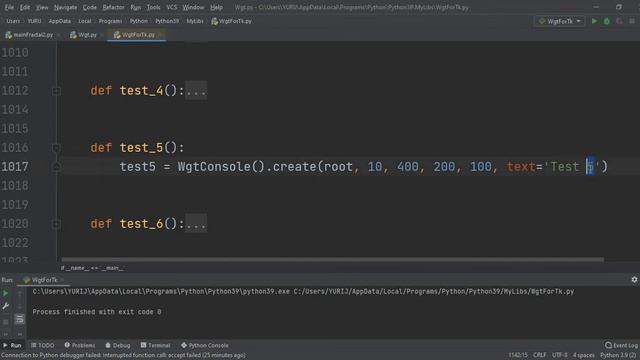This screenshot has height=360, width=640.
Task: Change CRLF line separator in status bar
Action: 540,356
